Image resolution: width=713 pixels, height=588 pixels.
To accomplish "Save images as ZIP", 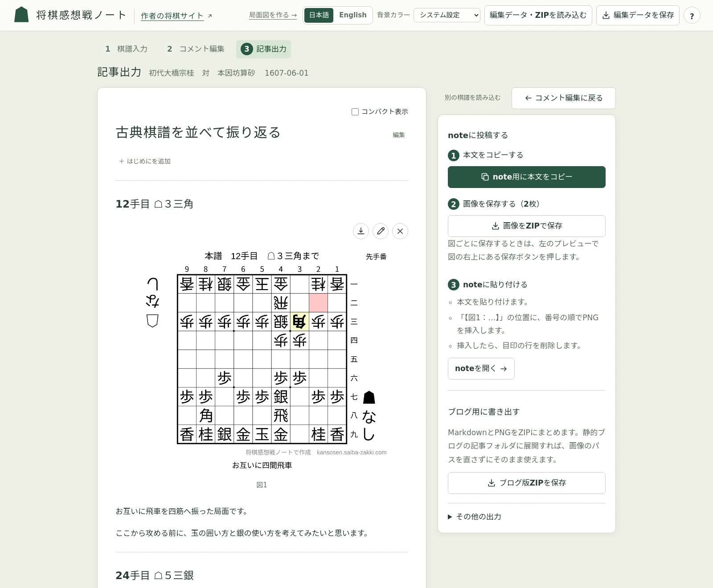I will pyautogui.click(x=526, y=226).
